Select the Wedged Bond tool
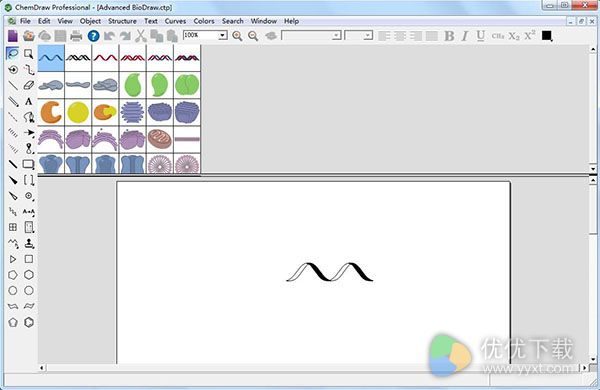Viewport: 600px width, 390px height. (x=13, y=180)
